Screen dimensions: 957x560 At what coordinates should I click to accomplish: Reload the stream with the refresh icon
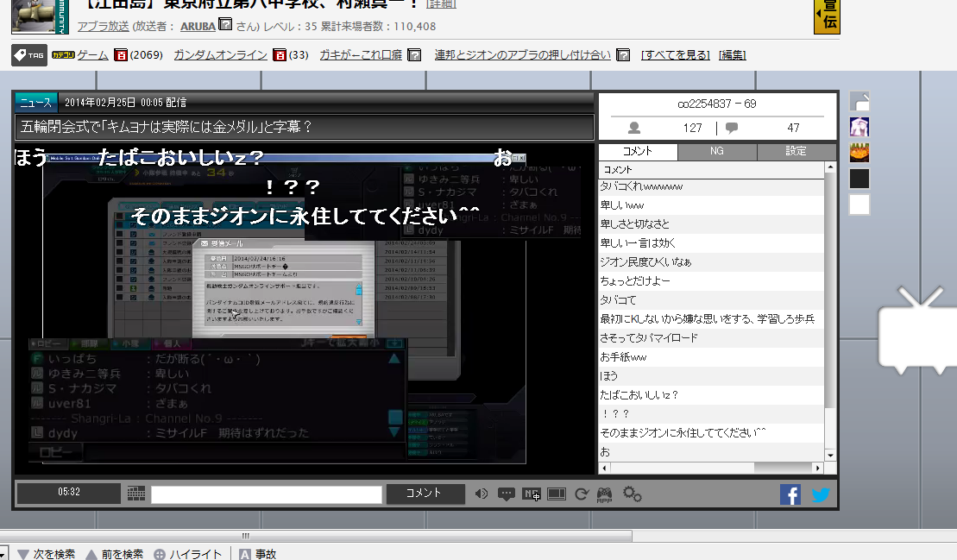[581, 494]
